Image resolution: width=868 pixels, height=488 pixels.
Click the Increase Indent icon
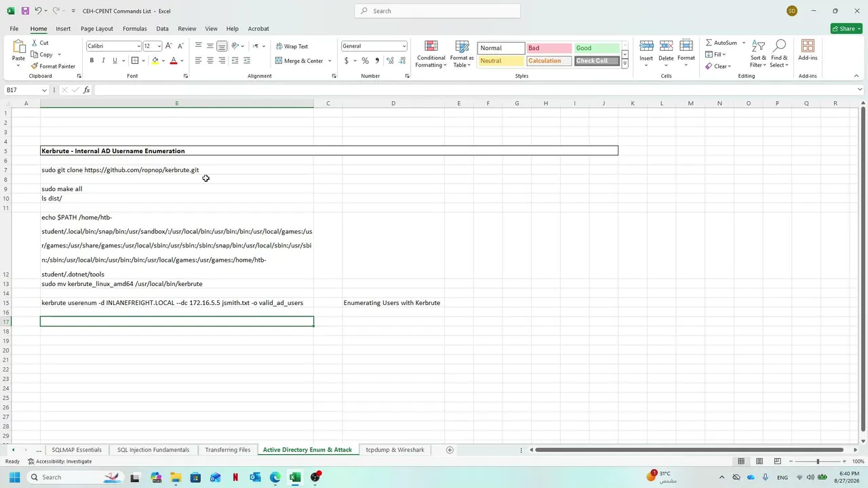(247, 60)
